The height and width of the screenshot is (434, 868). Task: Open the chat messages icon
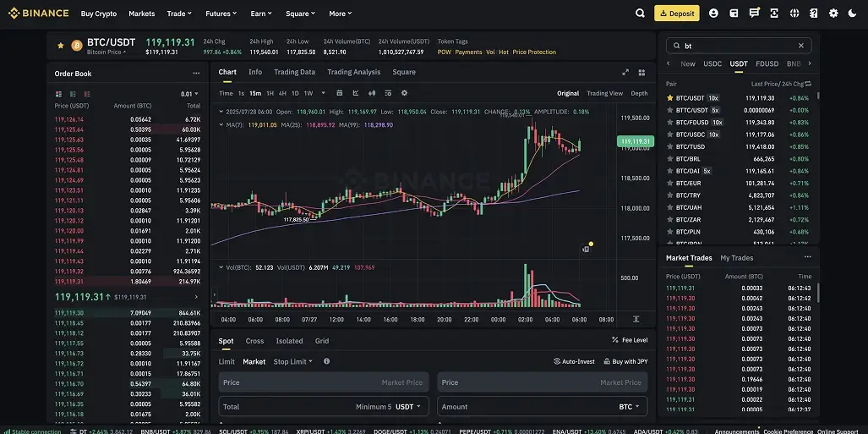[754, 14]
